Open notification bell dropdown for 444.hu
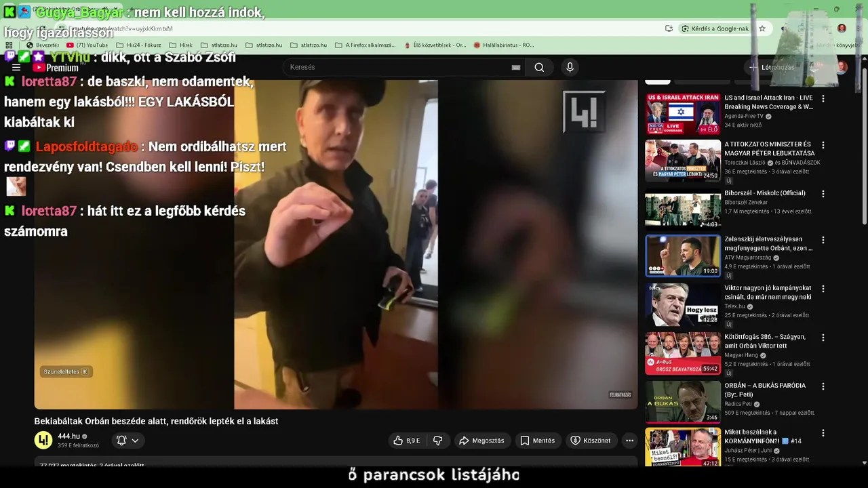The height and width of the screenshot is (488, 868). tap(127, 441)
